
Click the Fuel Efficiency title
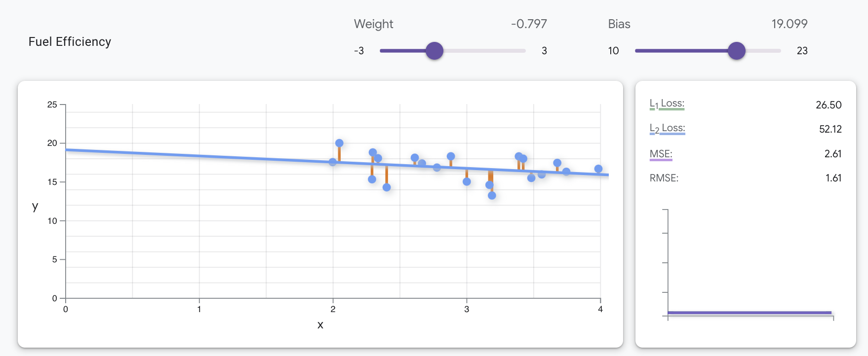(x=70, y=42)
